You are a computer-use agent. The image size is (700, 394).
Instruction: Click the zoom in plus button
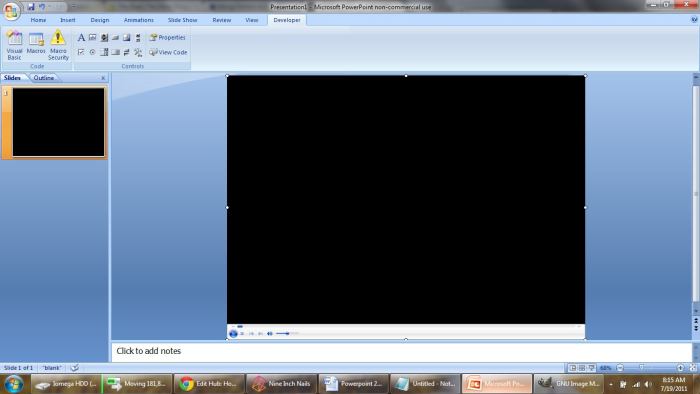point(680,368)
